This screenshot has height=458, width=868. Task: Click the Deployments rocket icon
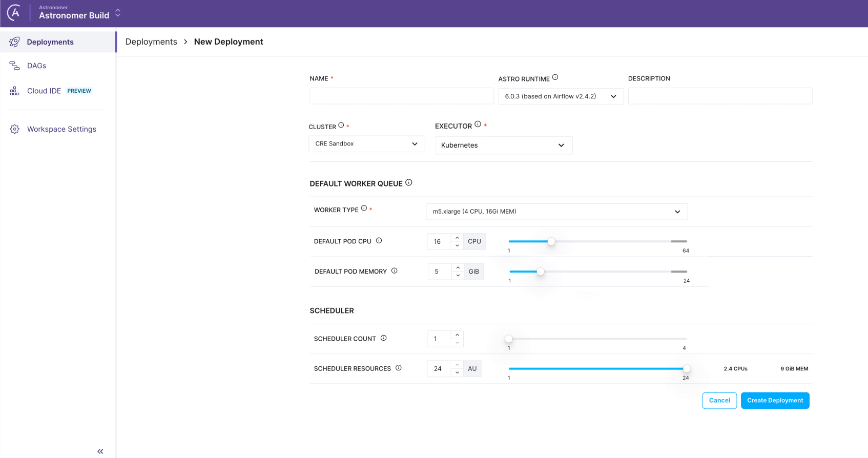click(x=14, y=42)
